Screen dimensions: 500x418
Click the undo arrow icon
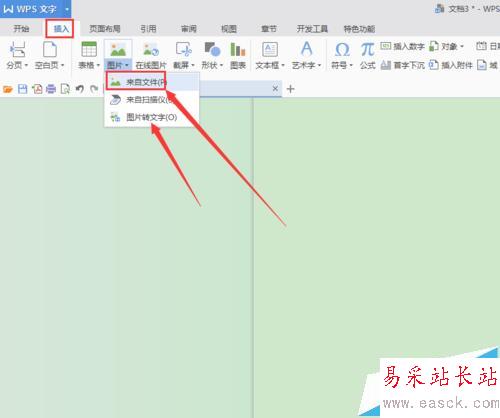click(x=79, y=89)
